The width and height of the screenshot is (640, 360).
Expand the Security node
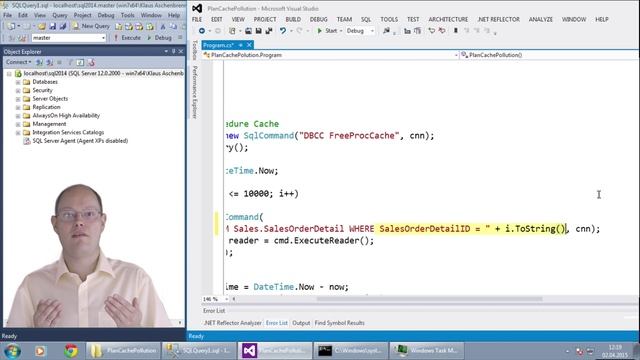coord(18,91)
